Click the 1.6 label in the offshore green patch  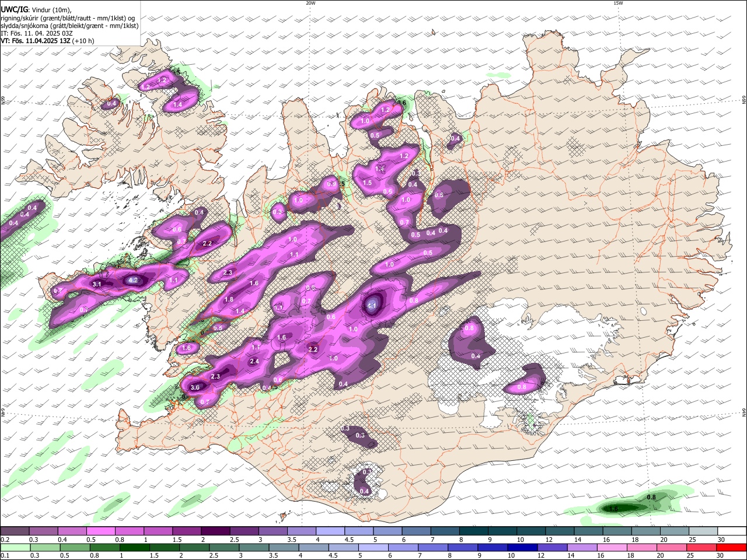[613, 509]
